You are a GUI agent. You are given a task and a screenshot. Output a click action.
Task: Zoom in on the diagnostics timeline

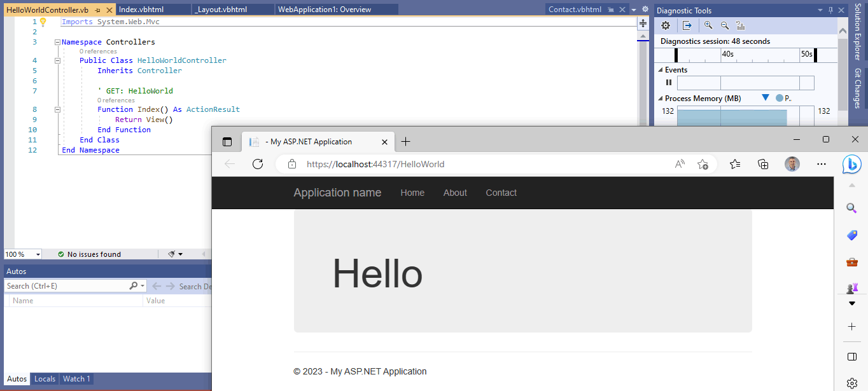click(x=709, y=25)
